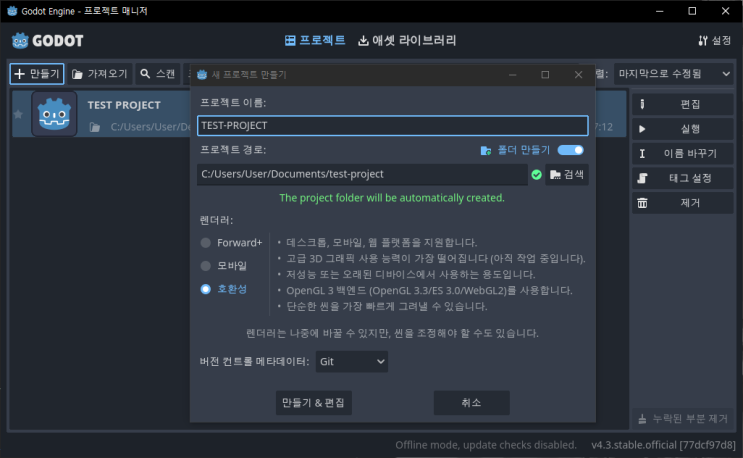Click the 만들기 & 편집 button

314,403
